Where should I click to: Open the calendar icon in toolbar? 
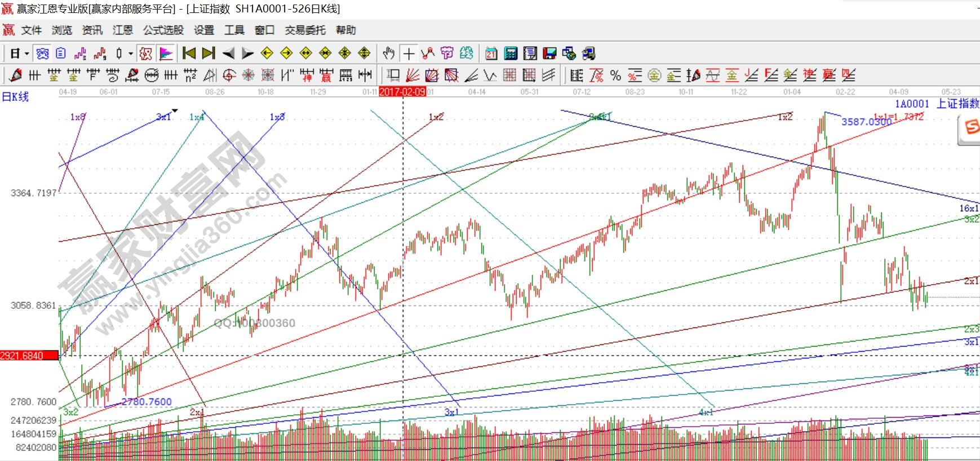point(491,54)
